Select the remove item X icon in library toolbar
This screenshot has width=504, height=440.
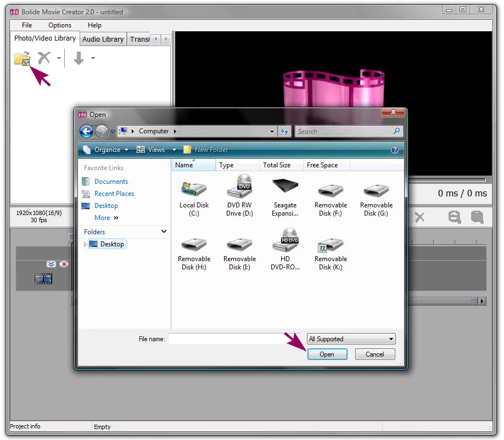pyautogui.click(x=44, y=58)
